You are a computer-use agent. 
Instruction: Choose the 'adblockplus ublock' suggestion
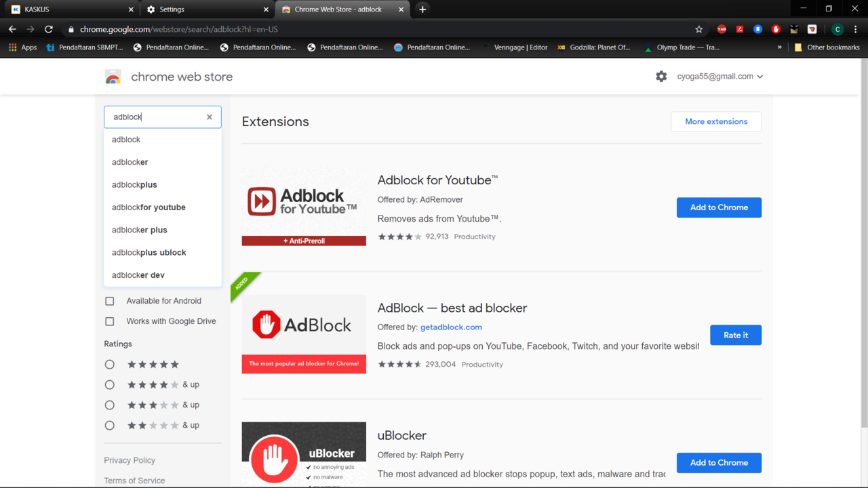point(163,252)
